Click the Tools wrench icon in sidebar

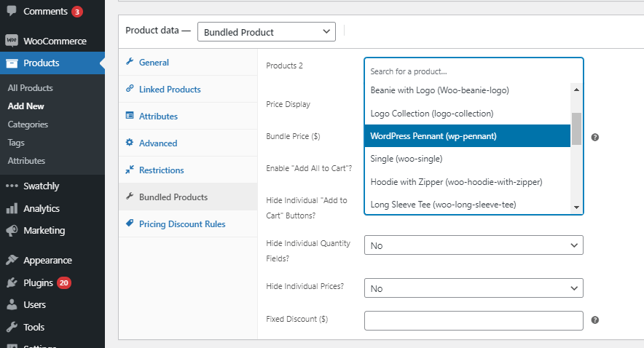12,327
